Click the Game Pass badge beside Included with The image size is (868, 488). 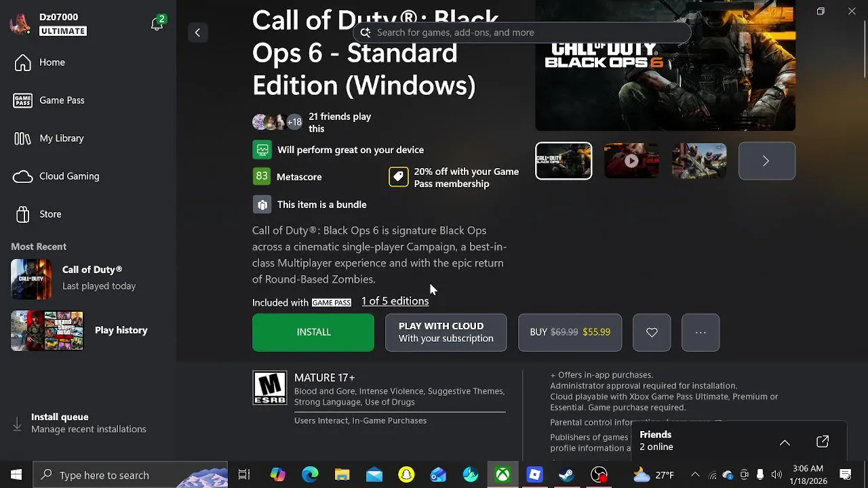click(332, 302)
